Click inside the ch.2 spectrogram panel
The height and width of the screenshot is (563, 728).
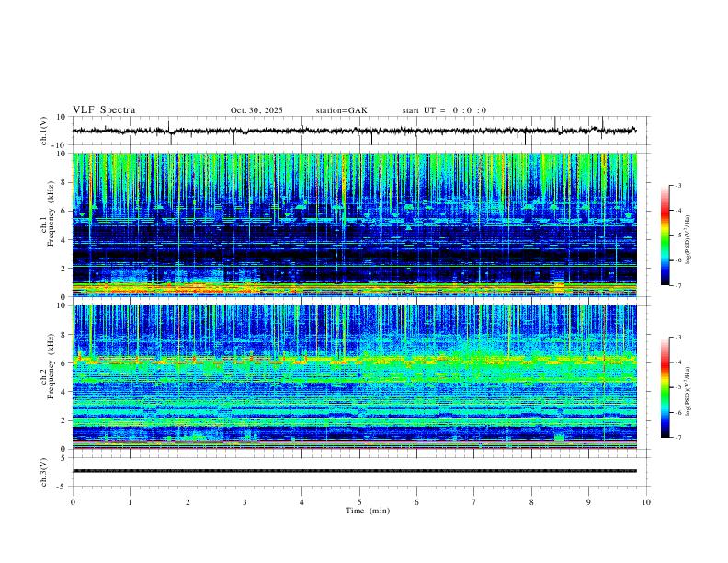[x=354, y=377]
